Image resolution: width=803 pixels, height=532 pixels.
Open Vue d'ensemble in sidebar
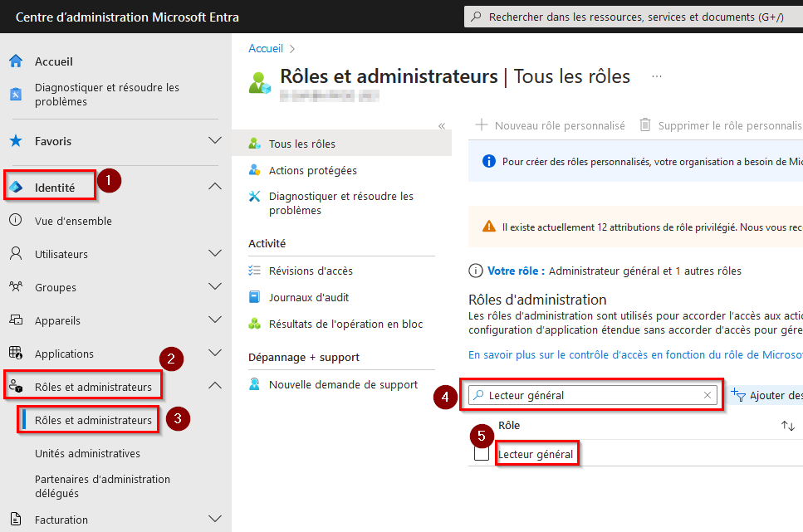[x=73, y=221]
